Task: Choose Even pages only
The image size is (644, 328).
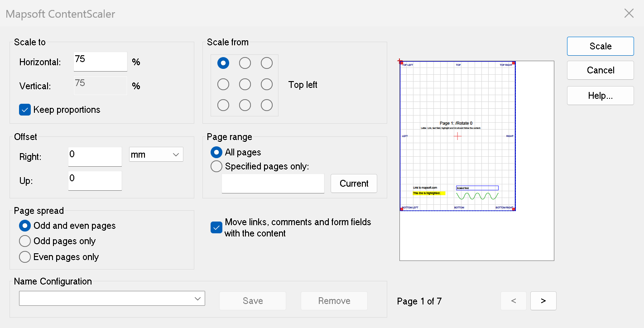Action: point(25,257)
